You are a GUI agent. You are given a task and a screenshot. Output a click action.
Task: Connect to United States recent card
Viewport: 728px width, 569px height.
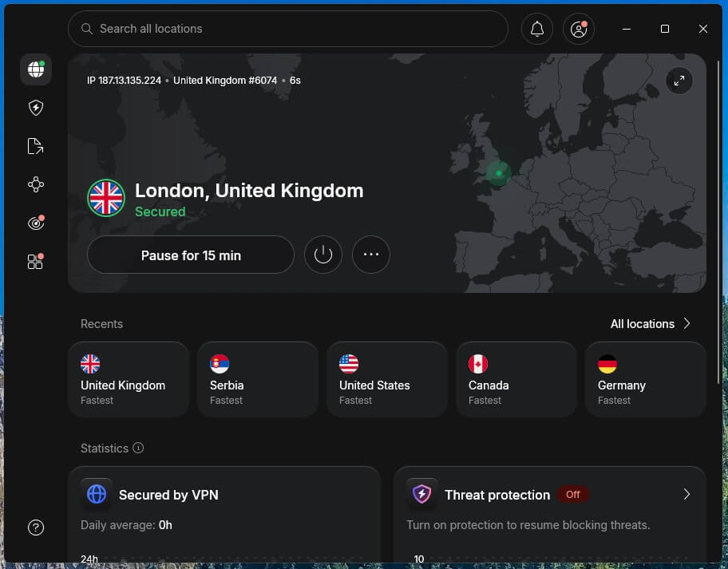[387, 379]
